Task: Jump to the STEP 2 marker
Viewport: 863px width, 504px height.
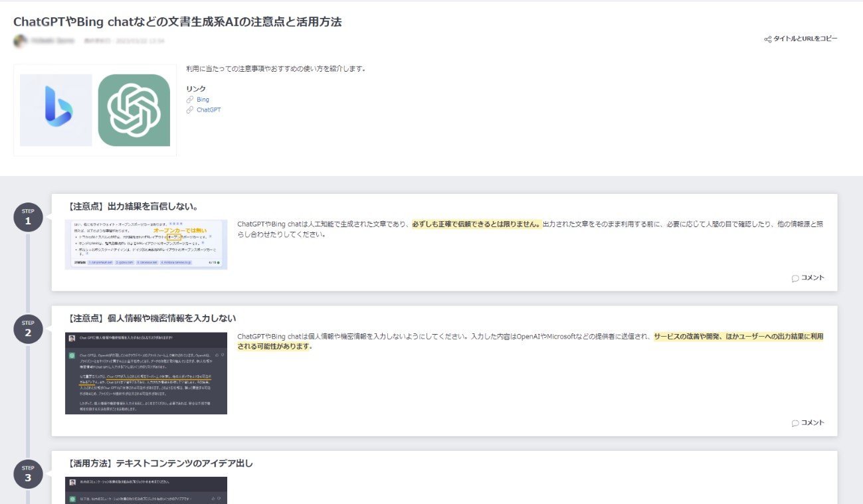Action: click(x=28, y=329)
